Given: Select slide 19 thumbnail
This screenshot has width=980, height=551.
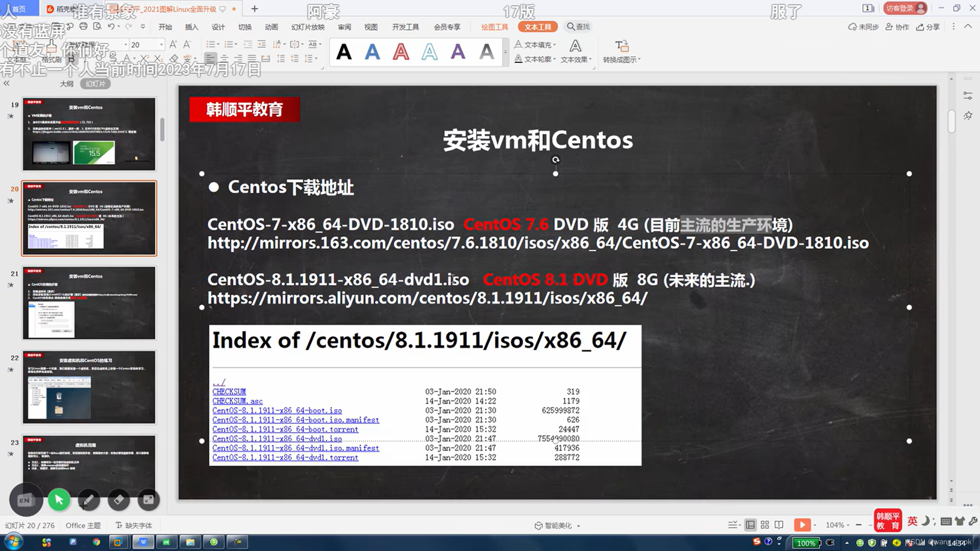Looking at the screenshot, I should [89, 134].
